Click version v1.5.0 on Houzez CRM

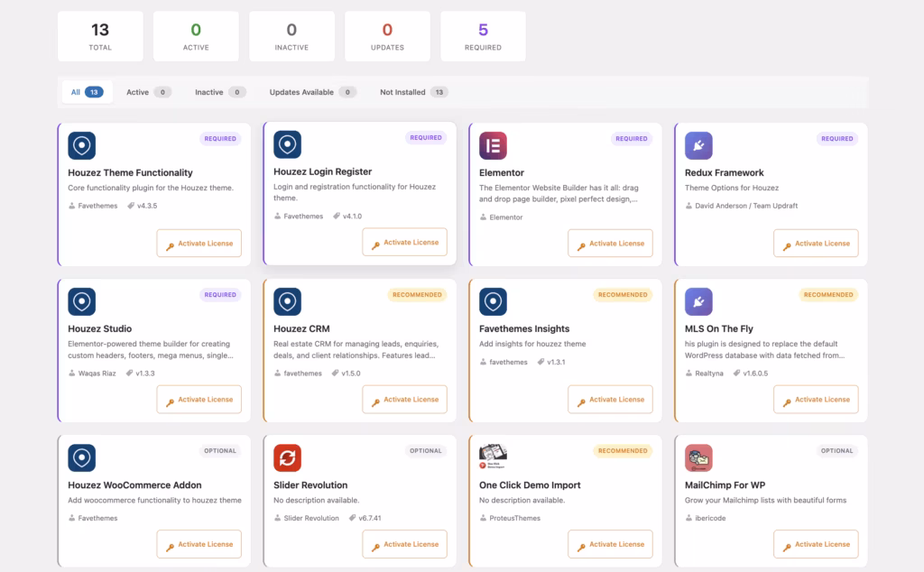tap(346, 374)
